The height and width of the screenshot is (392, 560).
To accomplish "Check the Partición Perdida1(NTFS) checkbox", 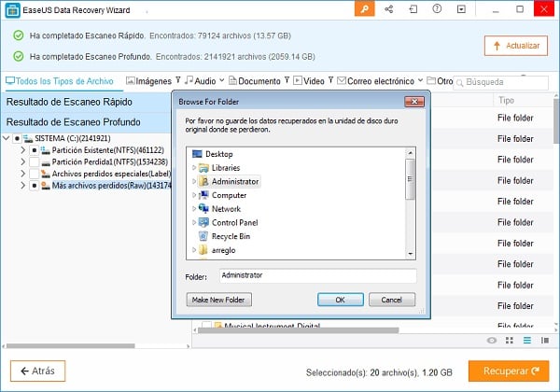I will coord(34,162).
